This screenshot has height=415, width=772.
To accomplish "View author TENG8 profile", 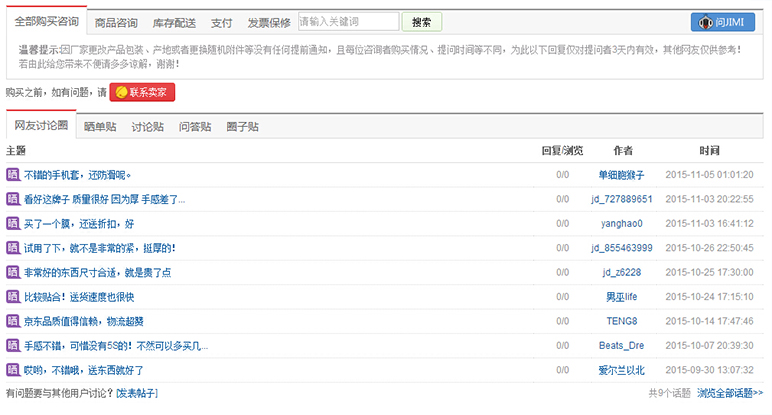I will pos(622,321).
